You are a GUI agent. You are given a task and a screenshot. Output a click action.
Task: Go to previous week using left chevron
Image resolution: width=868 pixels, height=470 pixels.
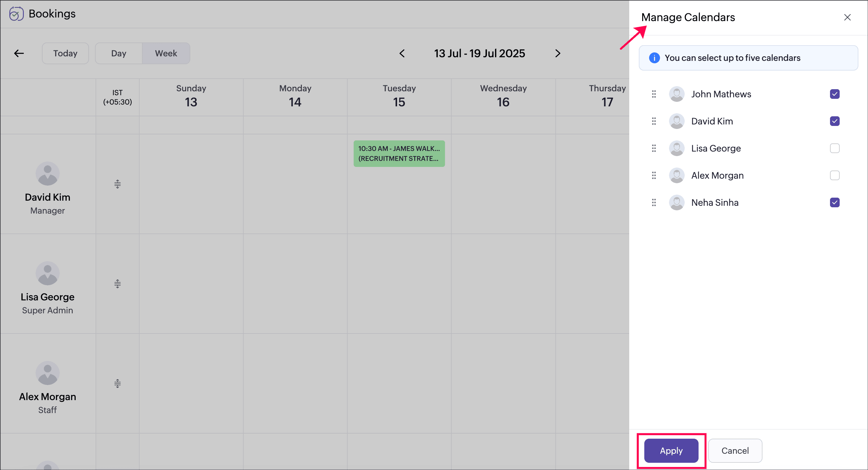point(402,53)
